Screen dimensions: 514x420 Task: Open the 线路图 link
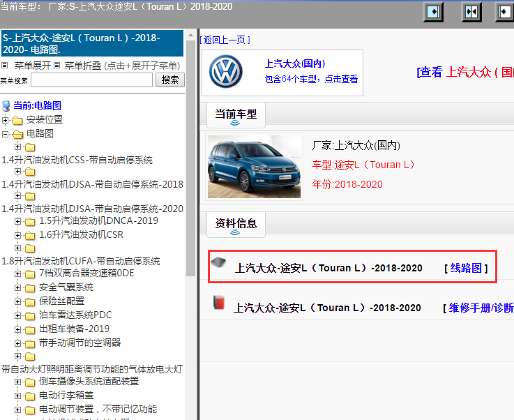466,268
